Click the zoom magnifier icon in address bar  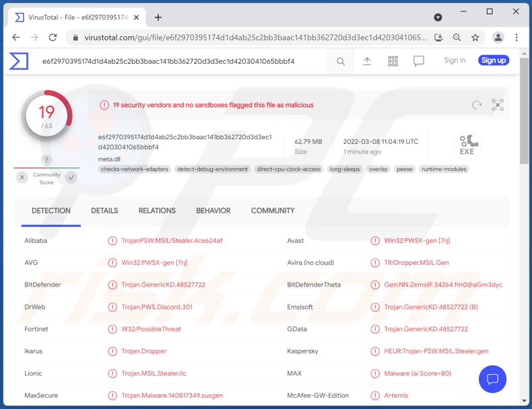457,38
